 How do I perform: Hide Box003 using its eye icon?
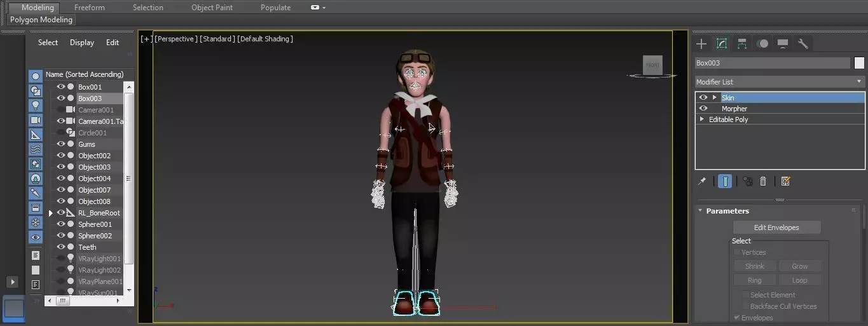click(61, 98)
